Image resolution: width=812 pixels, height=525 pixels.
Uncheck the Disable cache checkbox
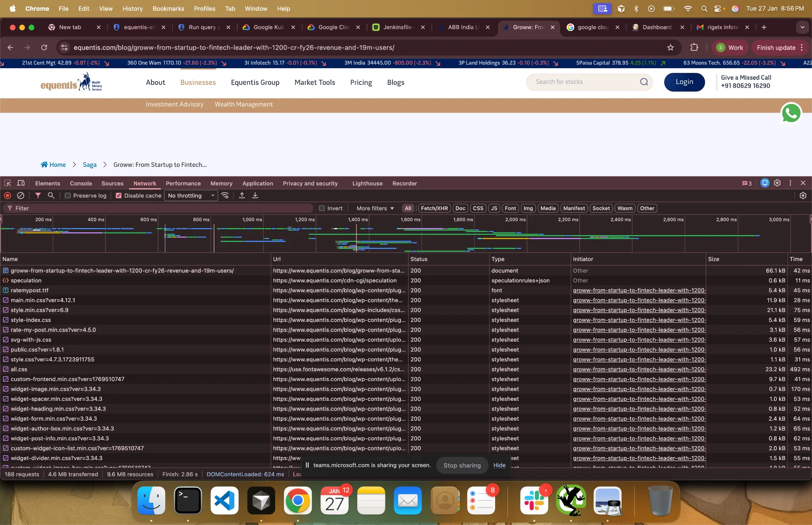(119, 195)
